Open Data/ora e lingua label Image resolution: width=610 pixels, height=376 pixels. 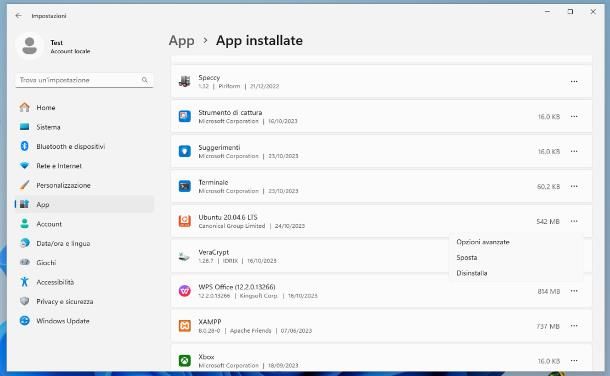pos(63,243)
